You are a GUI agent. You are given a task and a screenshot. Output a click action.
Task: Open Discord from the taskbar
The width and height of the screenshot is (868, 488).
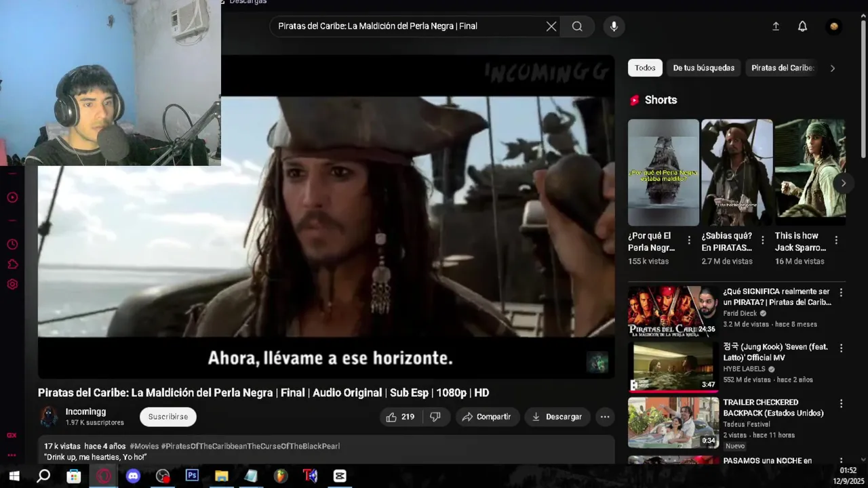[133, 476]
